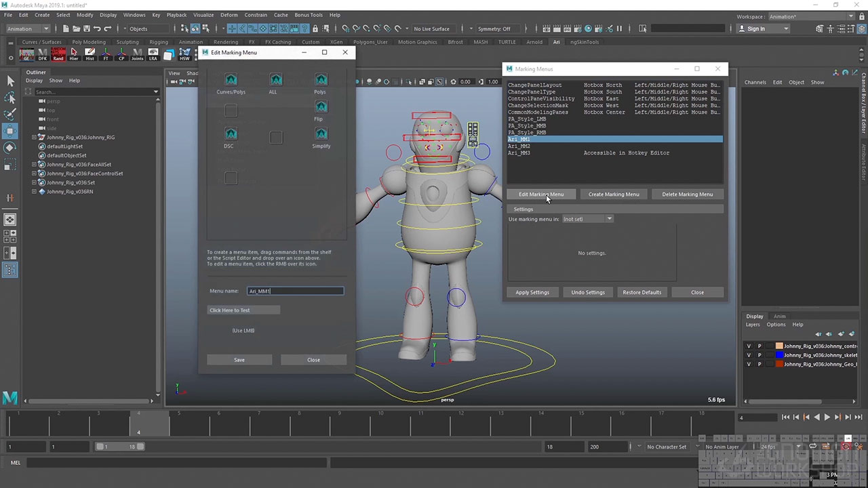Image resolution: width=868 pixels, height=488 pixels.
Task: Open the Deform menu
Action: tap(229, 15)
